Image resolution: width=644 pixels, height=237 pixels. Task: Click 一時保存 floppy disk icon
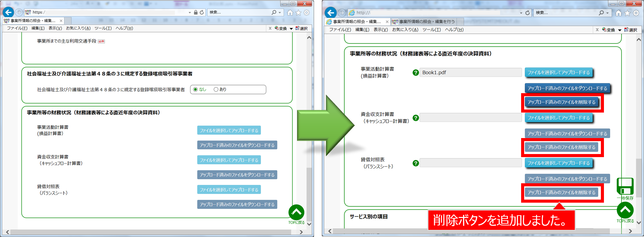point(625,186)
